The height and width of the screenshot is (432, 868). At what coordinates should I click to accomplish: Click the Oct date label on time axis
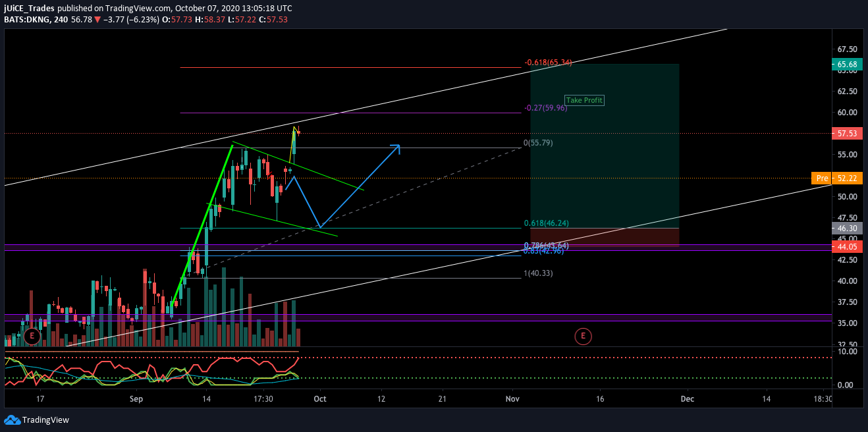click(x=321, y=398)
